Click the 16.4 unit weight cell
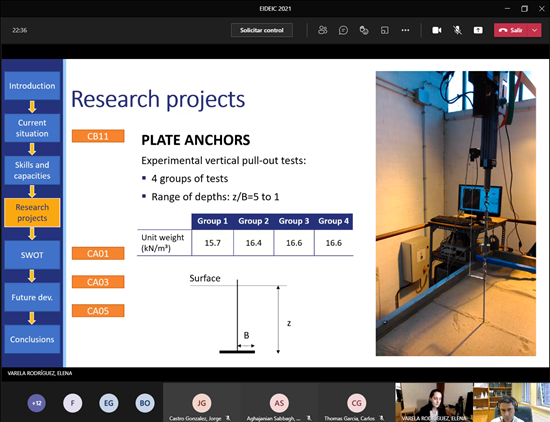Image resolution: width=550 pixels, height=422 pixels. 254,243
